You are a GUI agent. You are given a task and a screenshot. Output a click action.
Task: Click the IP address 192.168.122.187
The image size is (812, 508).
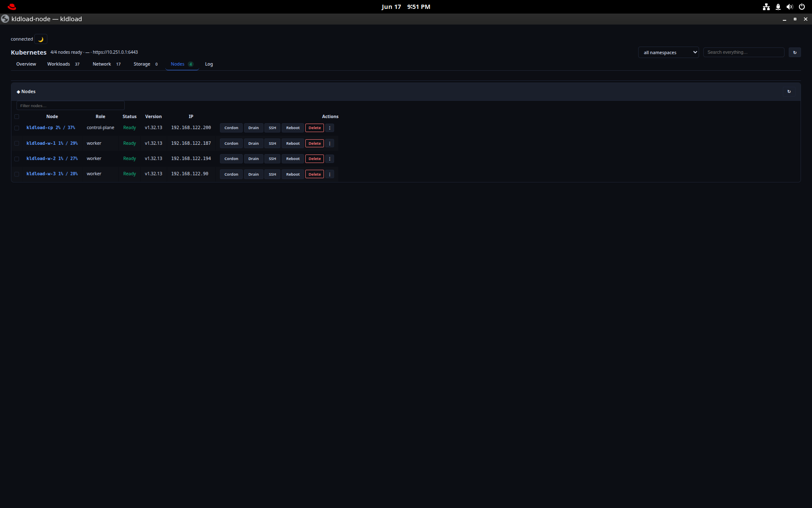(191, 144)
